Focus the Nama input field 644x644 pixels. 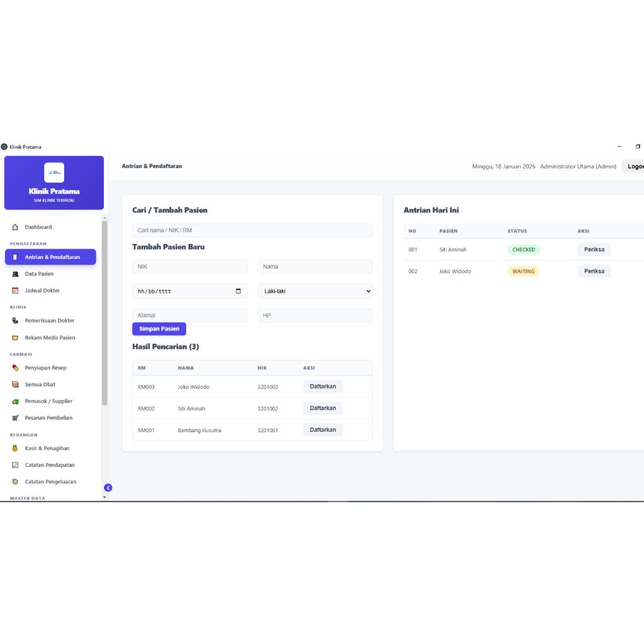(x=315, y=267)
